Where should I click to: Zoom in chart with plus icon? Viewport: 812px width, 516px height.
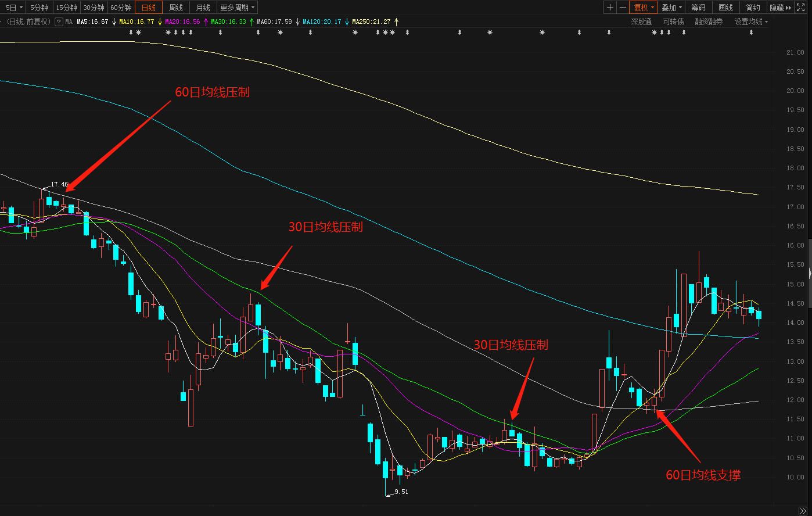pos(610,8)
